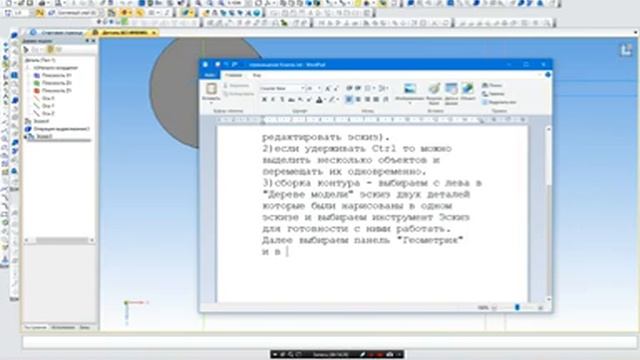Click the orientation icon in the viewport's top-right corner

tap(626, 51)
